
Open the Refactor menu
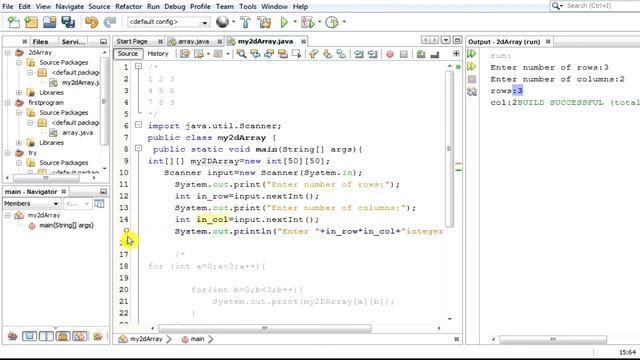pos(128,7)
